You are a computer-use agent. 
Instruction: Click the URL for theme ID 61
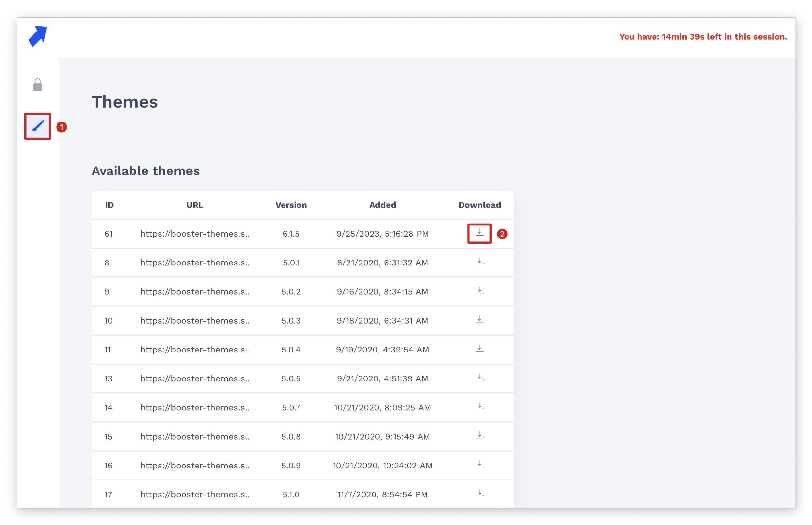195,234
